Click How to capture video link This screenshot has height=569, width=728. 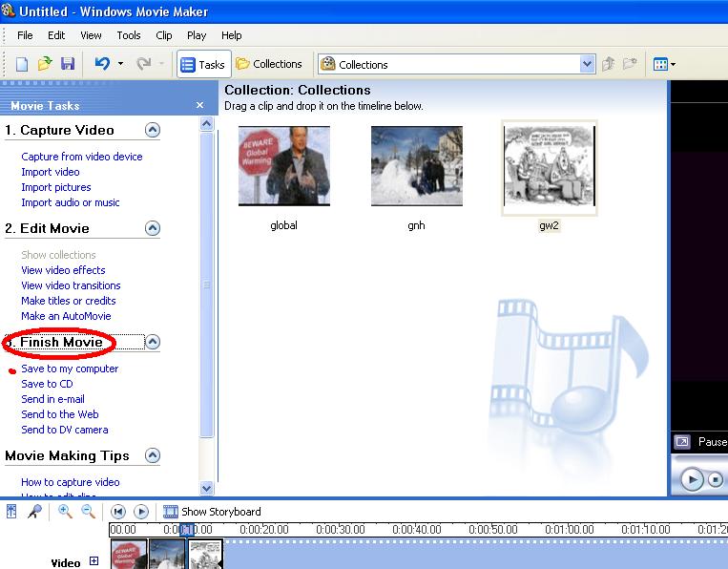pos(70,482)
